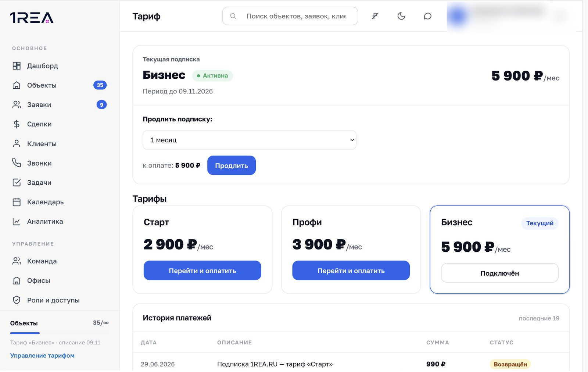Go to Команда section

click(x=60, y=261)
